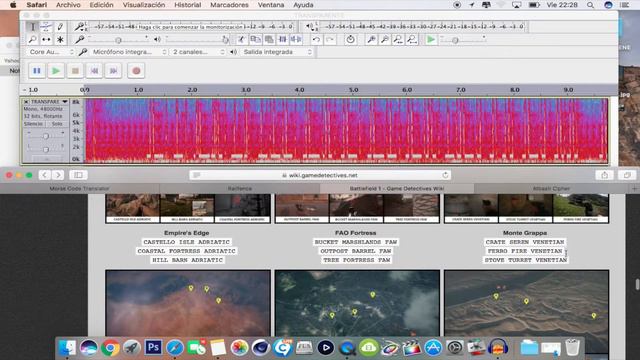Image resolution: width=640 pixels, height=360 pixels.
Task: Skip to end of the track
Action: point(113,71)
